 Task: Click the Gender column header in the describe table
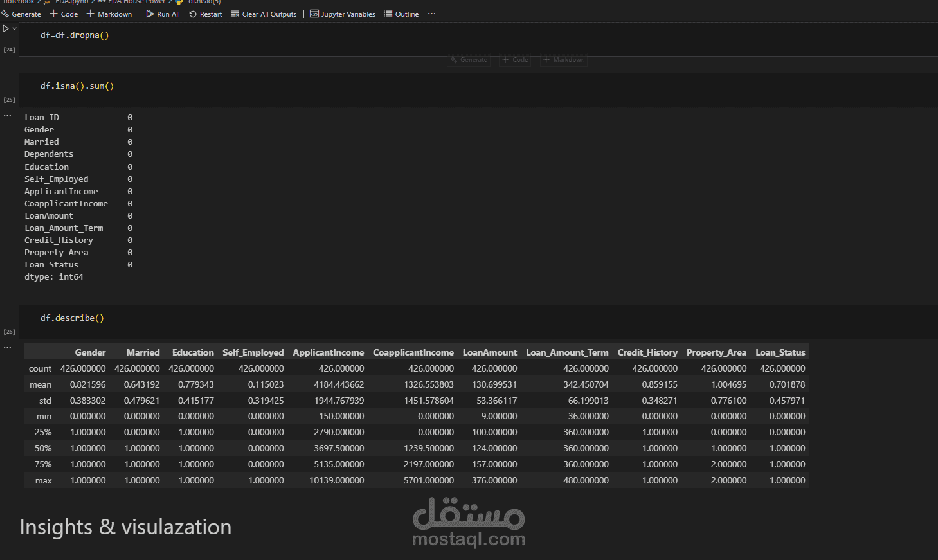tap(90, 352)
